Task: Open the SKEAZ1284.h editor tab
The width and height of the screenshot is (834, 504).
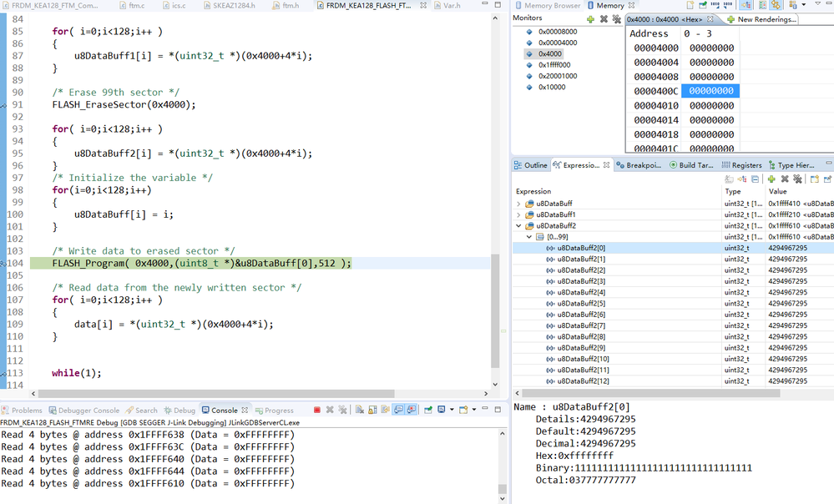Action: [x=230, y=5]
